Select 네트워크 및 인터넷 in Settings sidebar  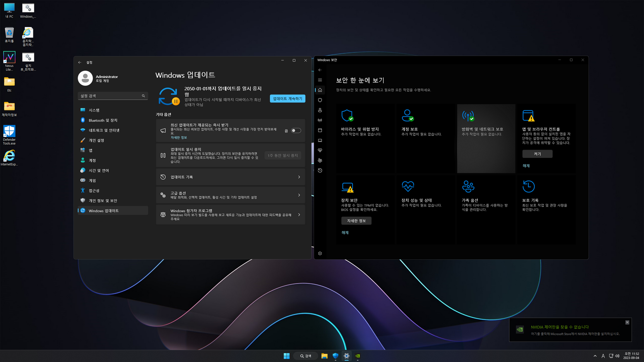pos(113,130)
